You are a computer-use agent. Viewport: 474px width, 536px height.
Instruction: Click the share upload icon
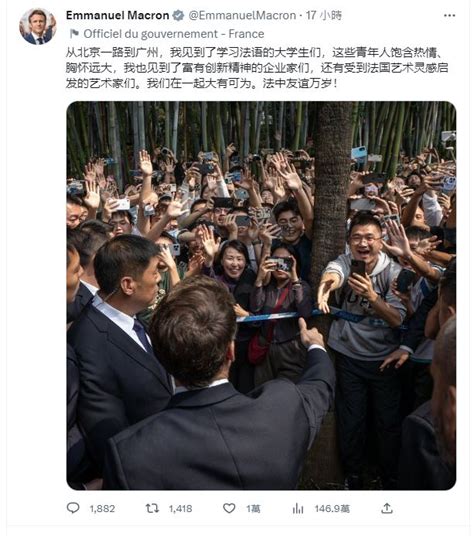387,508
